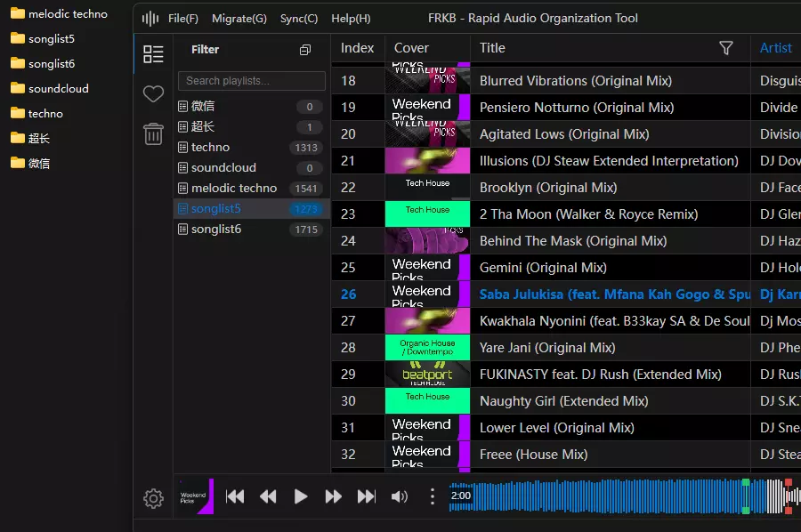Image resolution: width=801 pixels, height=532 pixels.
Task: Sort tracks by the Artist column
Action: (775, 48)
